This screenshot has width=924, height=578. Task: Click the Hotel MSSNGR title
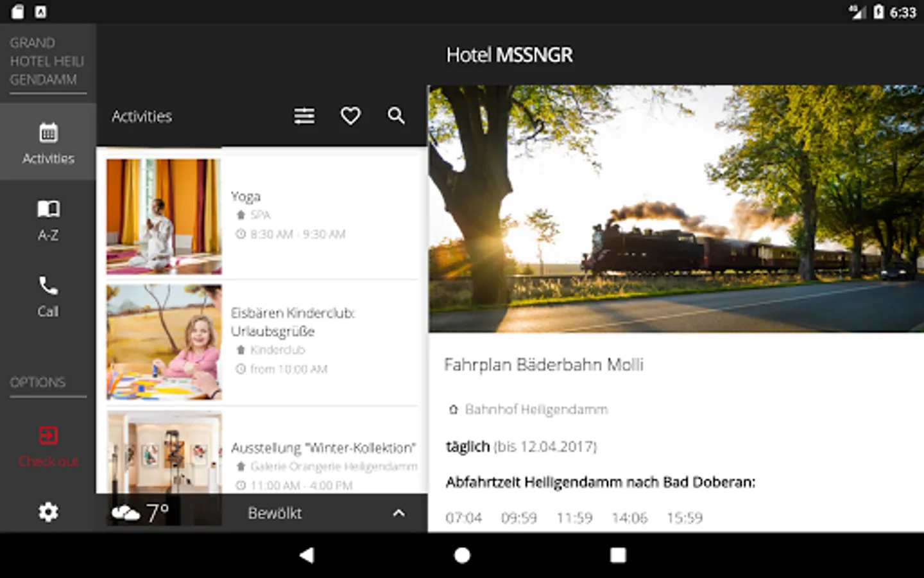coord(509,55)
